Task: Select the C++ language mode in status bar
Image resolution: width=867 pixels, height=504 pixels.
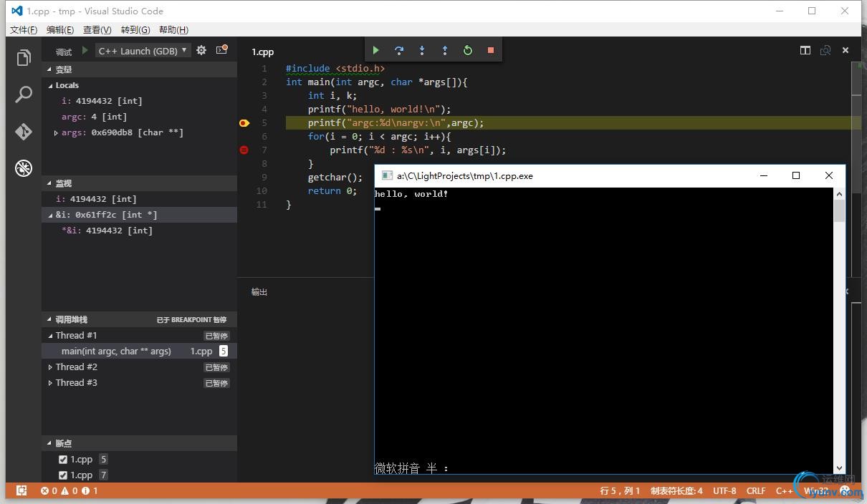Action: (784, 491)
